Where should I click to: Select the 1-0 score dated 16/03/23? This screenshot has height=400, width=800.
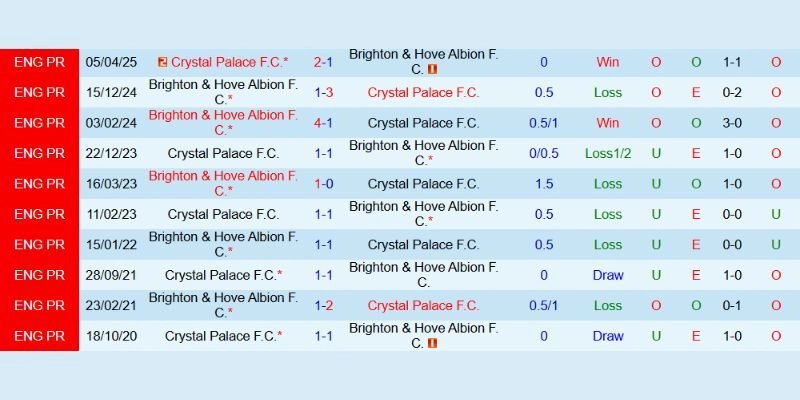(x=324, y=184)
